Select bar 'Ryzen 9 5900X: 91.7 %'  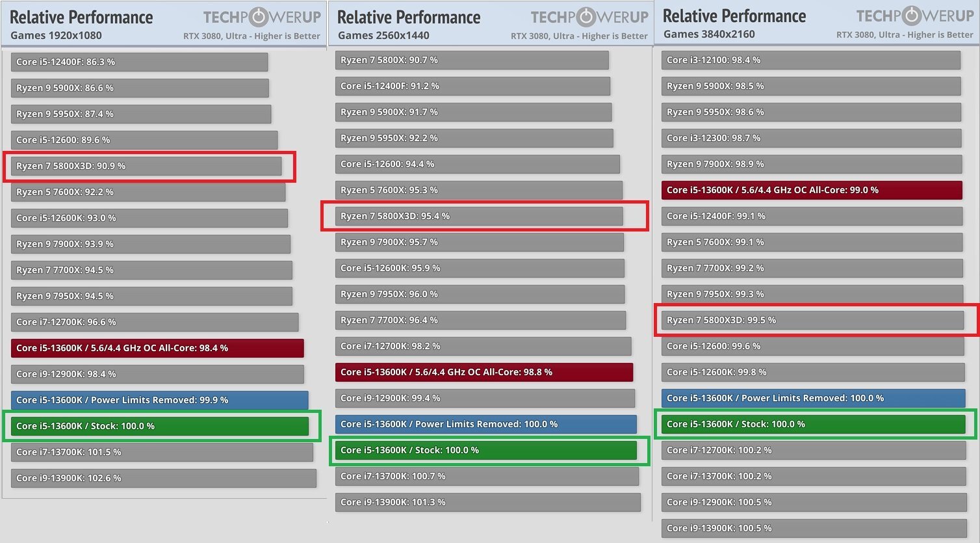click(473, 112)
